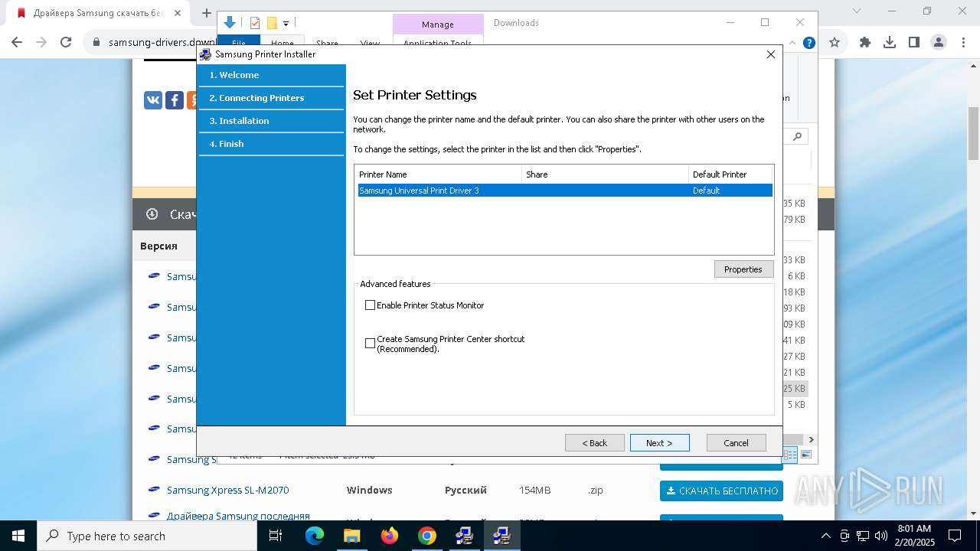Click the taskbar search box
980x551 pixels.
(147, 536)
